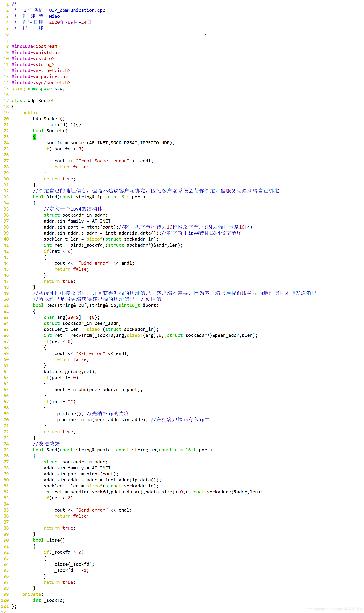Click the bool Send function signature
This screenshot has height=613, width=364.
122,450
